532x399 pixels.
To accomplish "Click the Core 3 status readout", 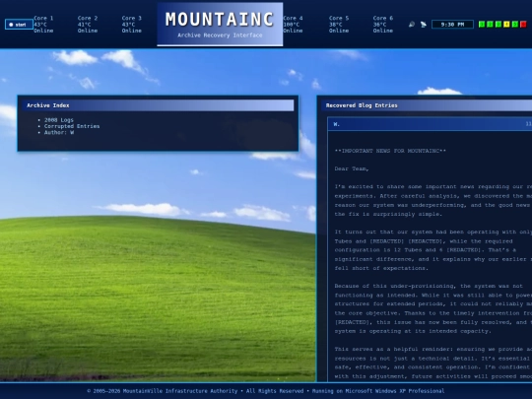I will coord(132,25).
